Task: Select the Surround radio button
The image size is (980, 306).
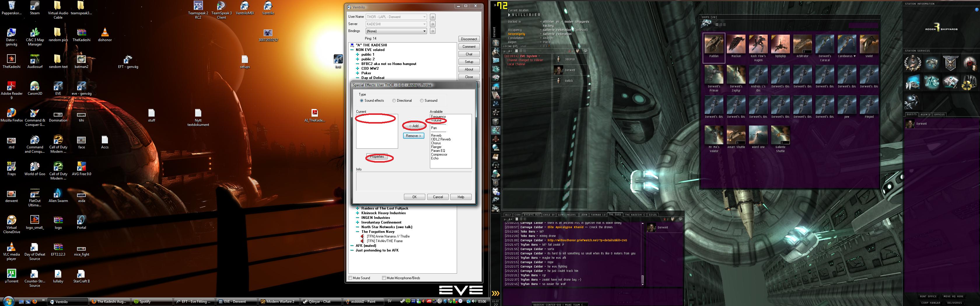Action: pos(421,101)
